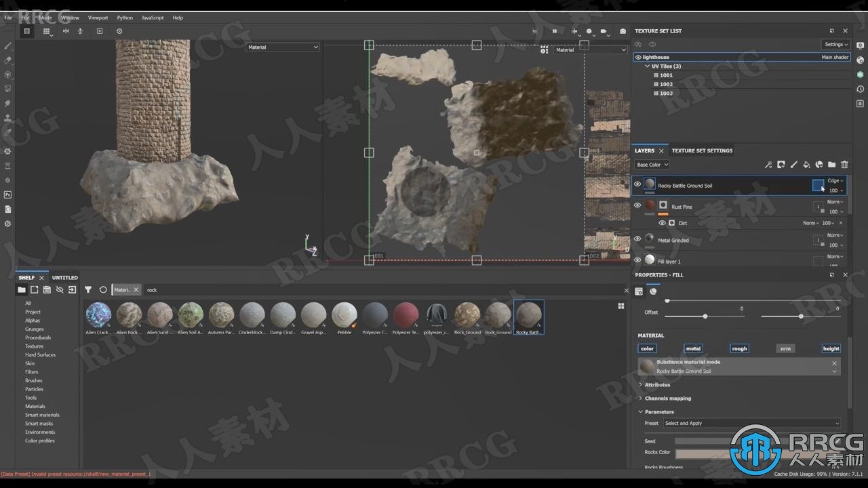
Task: Open the Base Color channel dropdown
Action: coord(652,165)
